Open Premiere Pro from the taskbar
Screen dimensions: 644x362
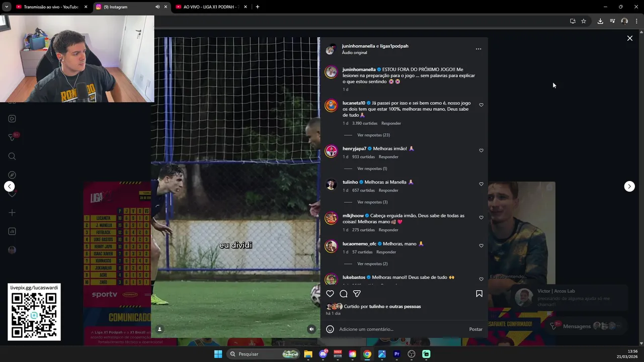click(397, 354)
